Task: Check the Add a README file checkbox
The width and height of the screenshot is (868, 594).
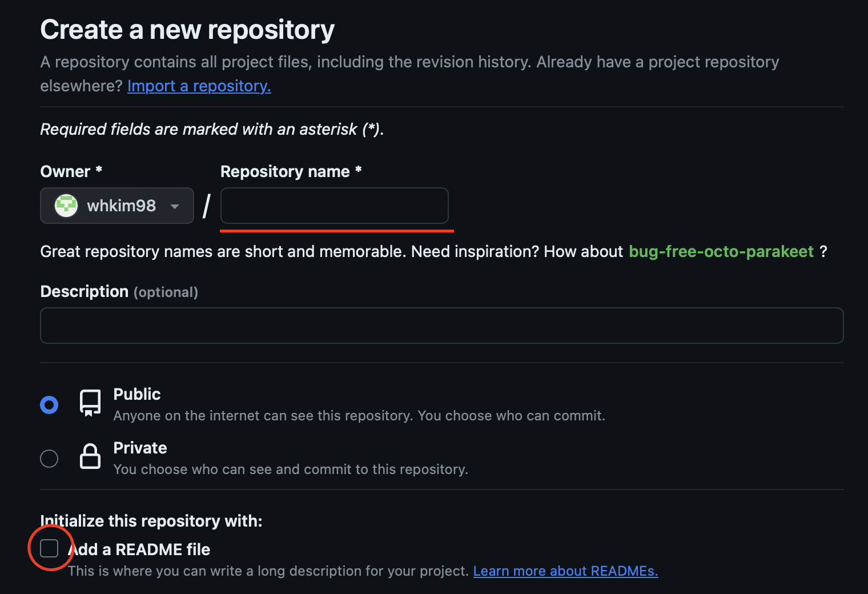Action: [49, 548]
